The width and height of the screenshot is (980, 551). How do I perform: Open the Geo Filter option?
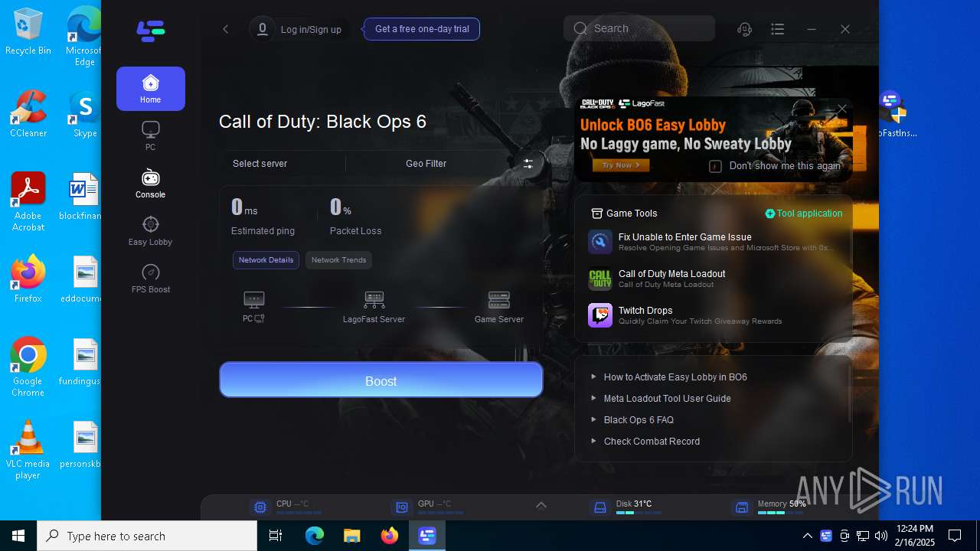426,164
